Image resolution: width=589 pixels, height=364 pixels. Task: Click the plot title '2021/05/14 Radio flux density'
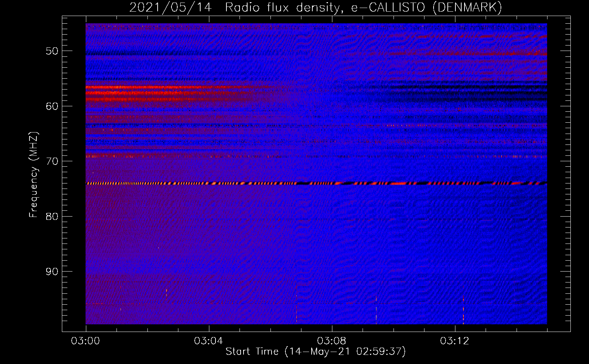(236, 7)
